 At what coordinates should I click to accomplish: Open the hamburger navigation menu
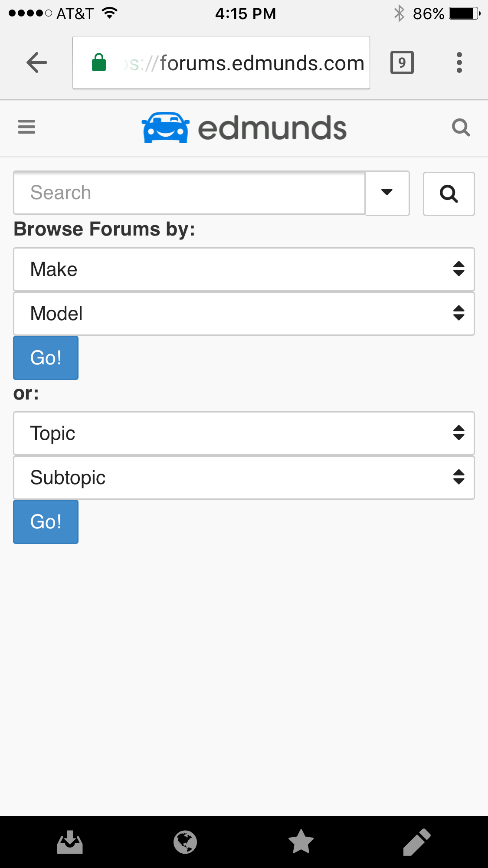coord(26,127)
